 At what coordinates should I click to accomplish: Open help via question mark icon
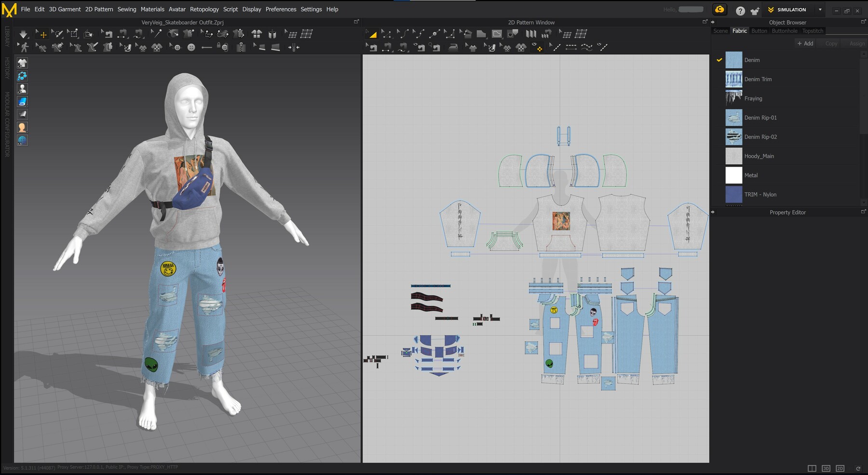click(x=740, y=11)
